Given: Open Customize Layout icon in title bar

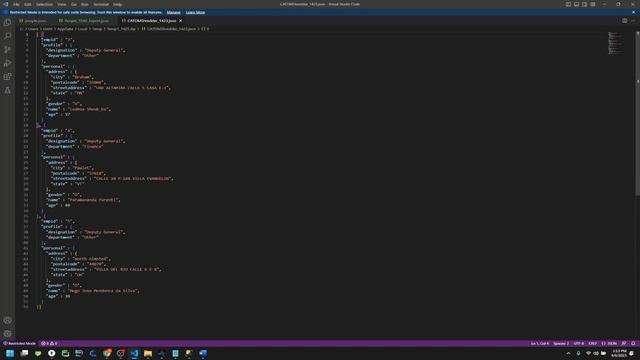Looking at the screenshot, I should pos(593,4).
